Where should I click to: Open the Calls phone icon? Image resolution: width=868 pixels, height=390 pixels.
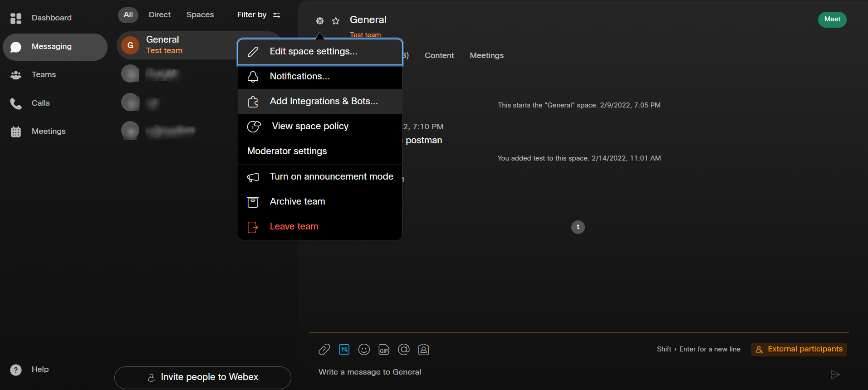pyautogui.click(x=16, y=103)
